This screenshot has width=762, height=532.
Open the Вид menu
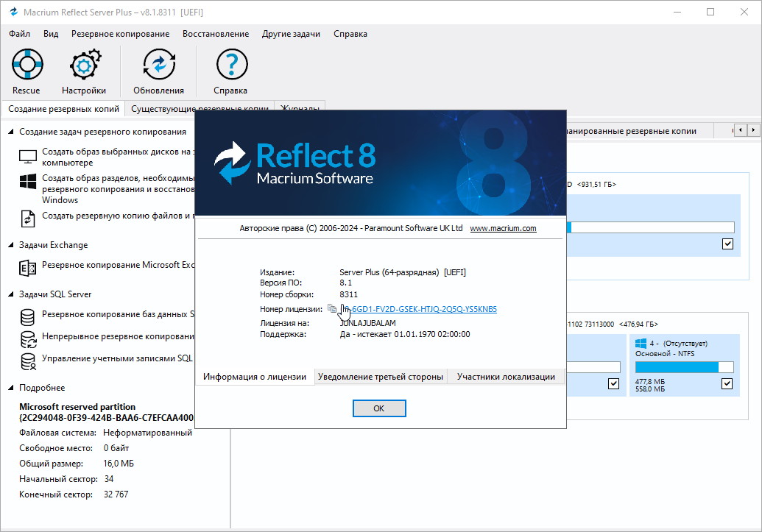tap(51, 34)
